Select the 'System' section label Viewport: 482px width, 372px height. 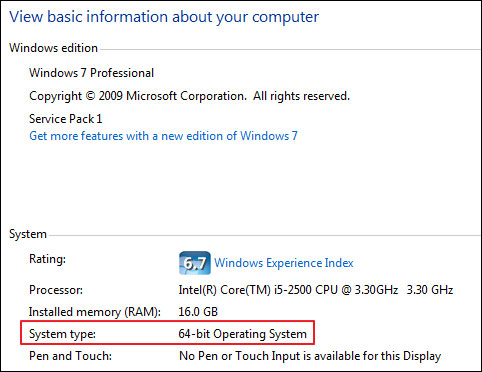click(28, 234)
